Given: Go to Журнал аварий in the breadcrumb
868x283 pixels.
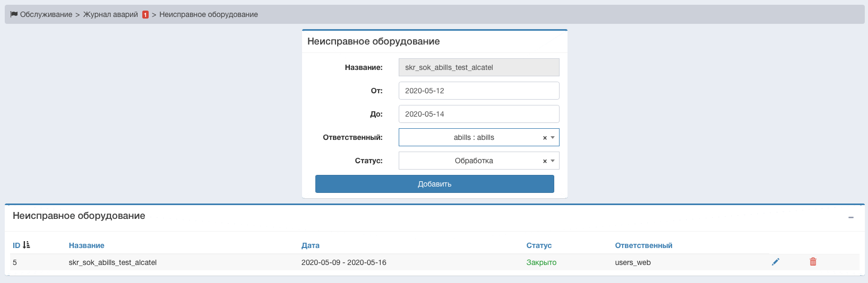Looking at the screenshot, I should [x=110, y=14].
